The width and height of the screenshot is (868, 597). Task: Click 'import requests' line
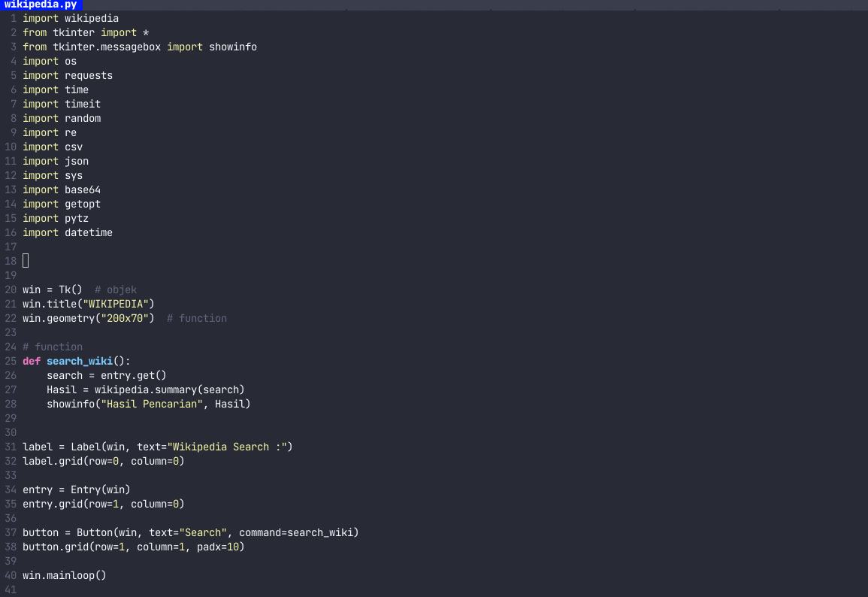[68, 75]
